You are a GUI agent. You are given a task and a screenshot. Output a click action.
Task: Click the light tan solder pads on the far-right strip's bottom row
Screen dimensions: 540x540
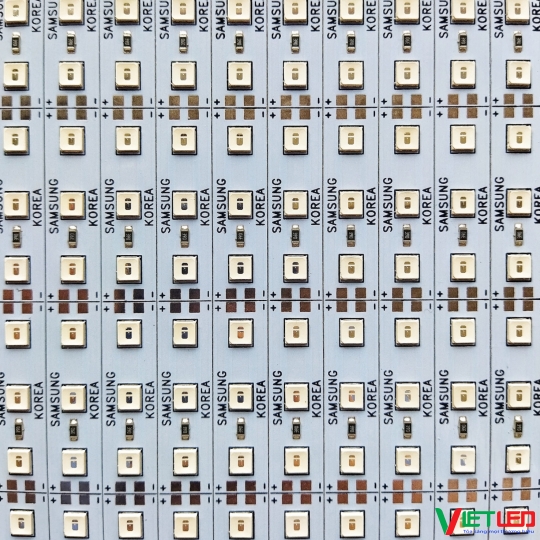tap(517, 489)
